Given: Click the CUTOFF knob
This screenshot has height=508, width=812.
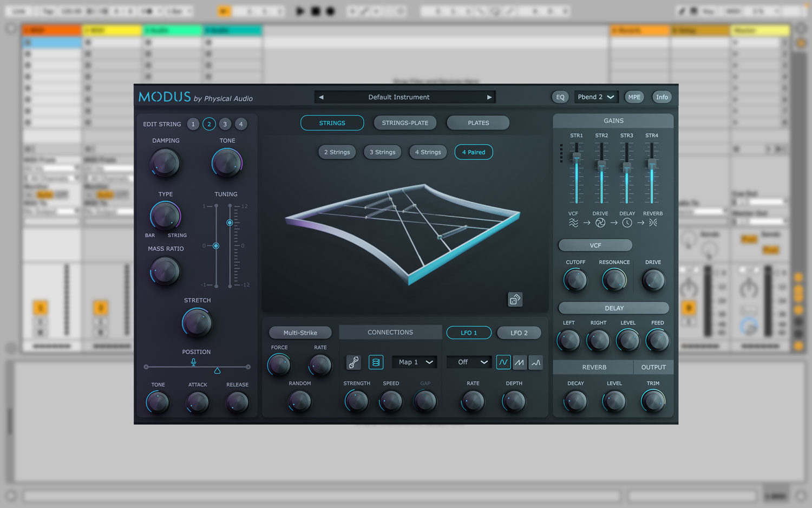Looking at the screenshot, I should [575, 280].
